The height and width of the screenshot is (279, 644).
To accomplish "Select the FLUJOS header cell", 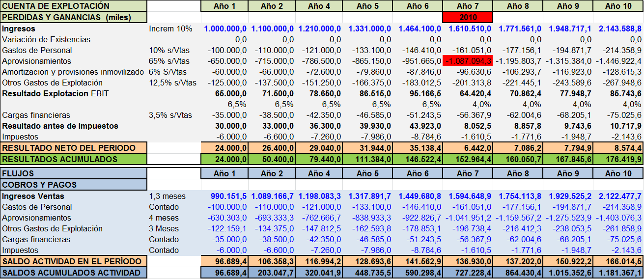I will click(74, 174).
